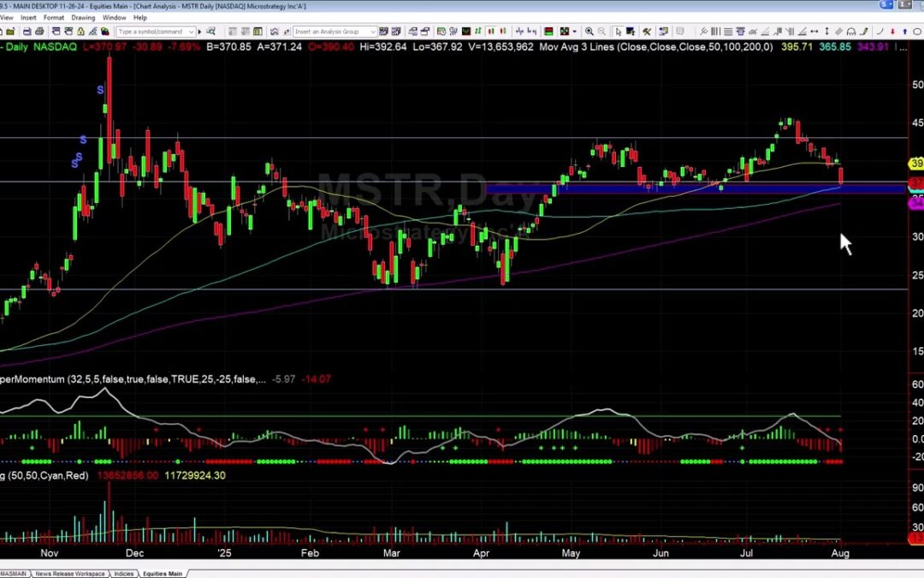
Task: Expand the Insert an Analysis Group dropdown
Action: [x=373, y=32]
